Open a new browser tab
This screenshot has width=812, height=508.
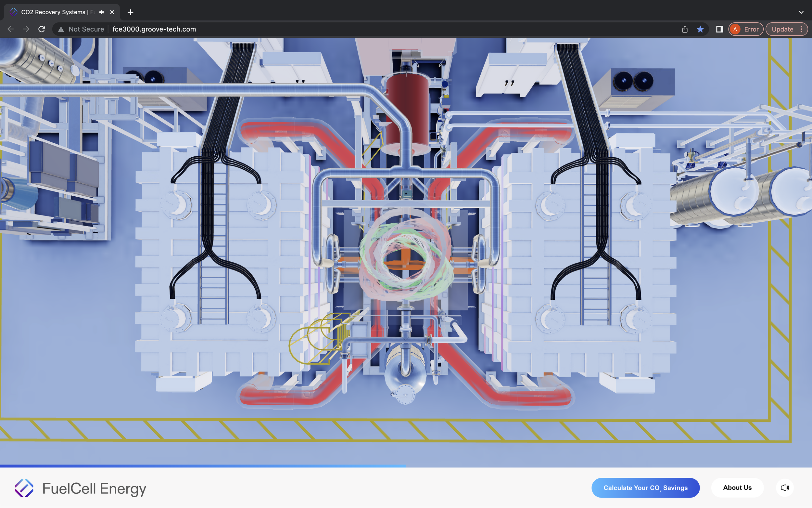(131, 12)
